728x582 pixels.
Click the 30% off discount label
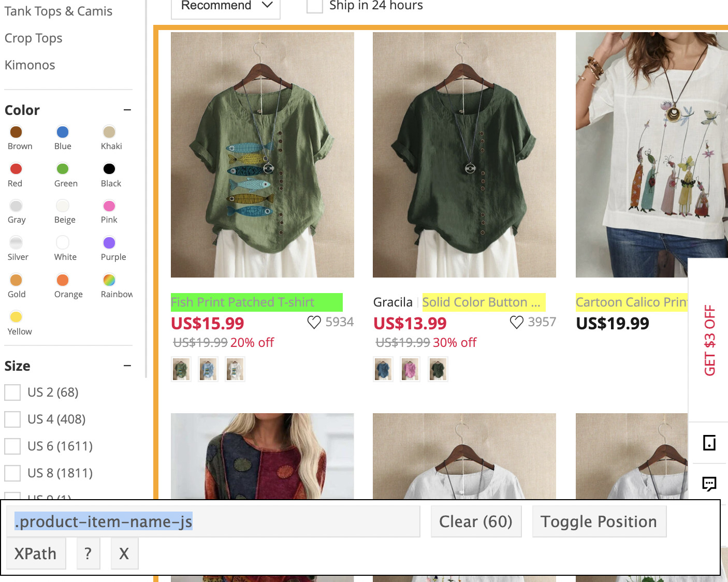(455, 343)
